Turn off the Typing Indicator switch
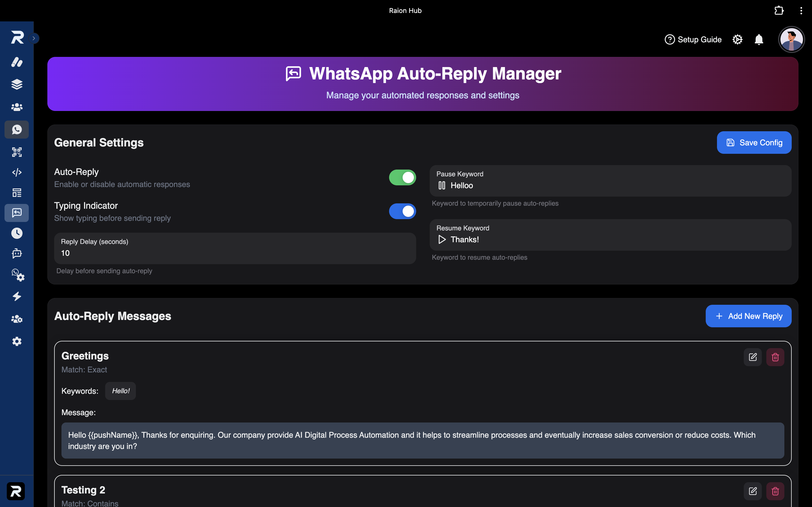The image size is (812, 507). (x=402, y=211)
